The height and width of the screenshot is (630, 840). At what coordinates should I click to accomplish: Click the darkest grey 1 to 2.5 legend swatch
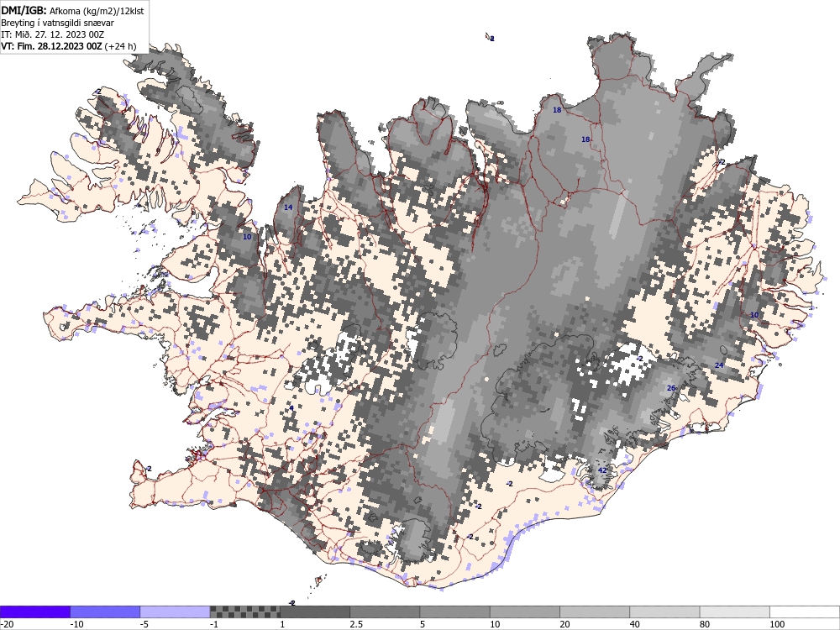tap(315, 612)
